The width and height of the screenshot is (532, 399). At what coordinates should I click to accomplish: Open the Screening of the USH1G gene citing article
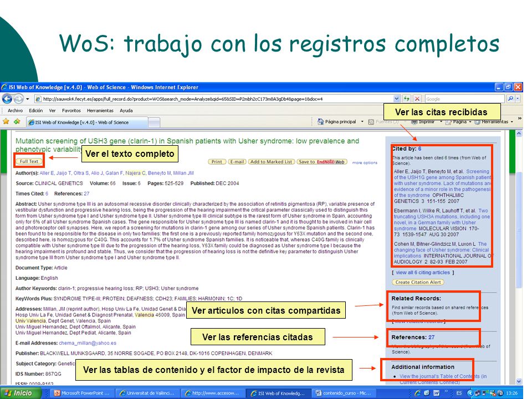point(442,183)
